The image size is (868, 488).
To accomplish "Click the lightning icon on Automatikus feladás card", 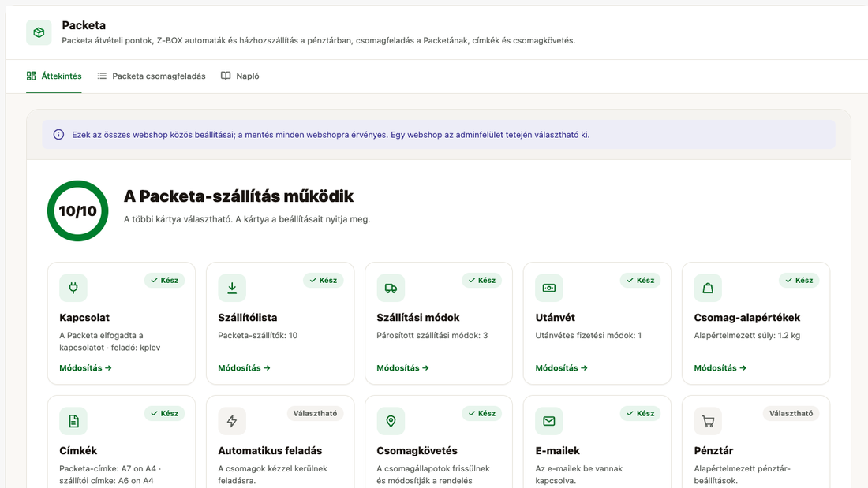I will click(232, 421).
